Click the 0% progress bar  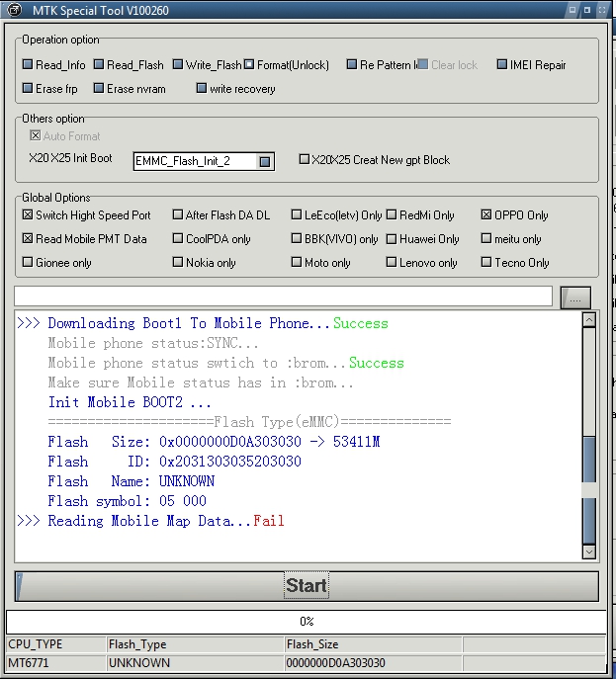point(307,622)
